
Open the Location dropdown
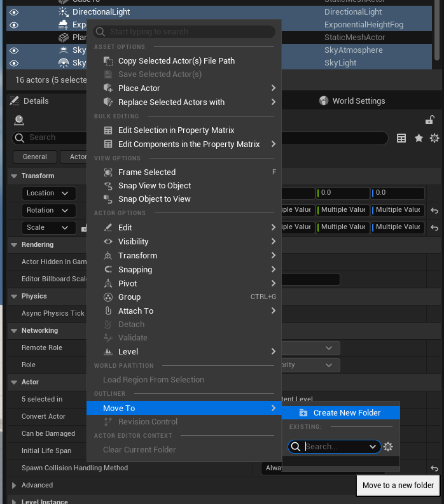point(48,193)
